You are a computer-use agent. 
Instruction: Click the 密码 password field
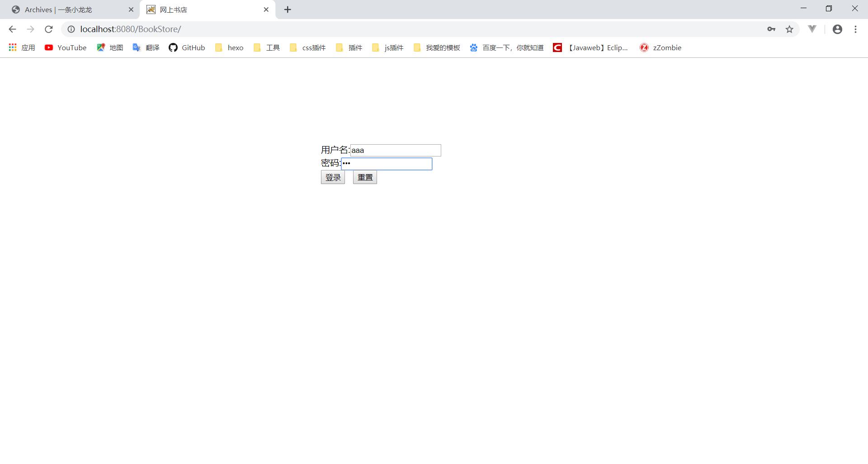pyautogui.click(x=387, y=164)
